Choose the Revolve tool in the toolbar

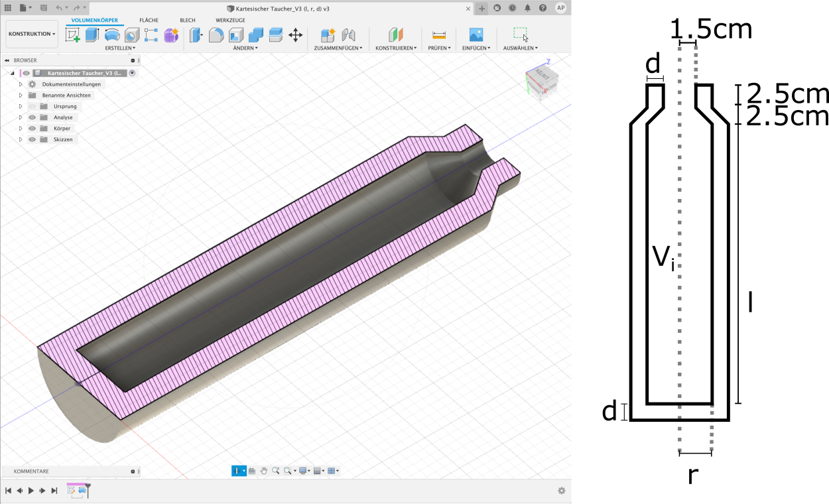click(x=112, y=35)
